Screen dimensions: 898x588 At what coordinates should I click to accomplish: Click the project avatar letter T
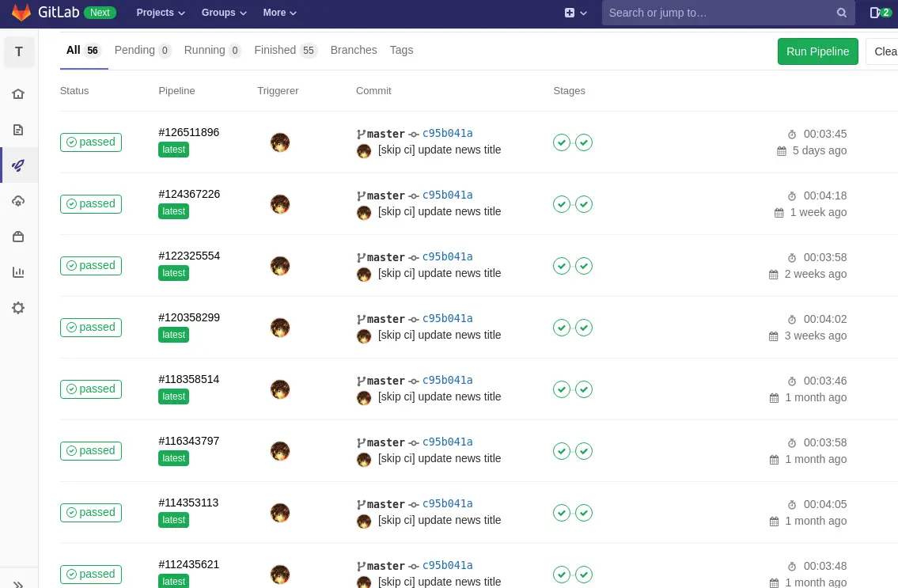pyautogui.click(x=19, y=51)
